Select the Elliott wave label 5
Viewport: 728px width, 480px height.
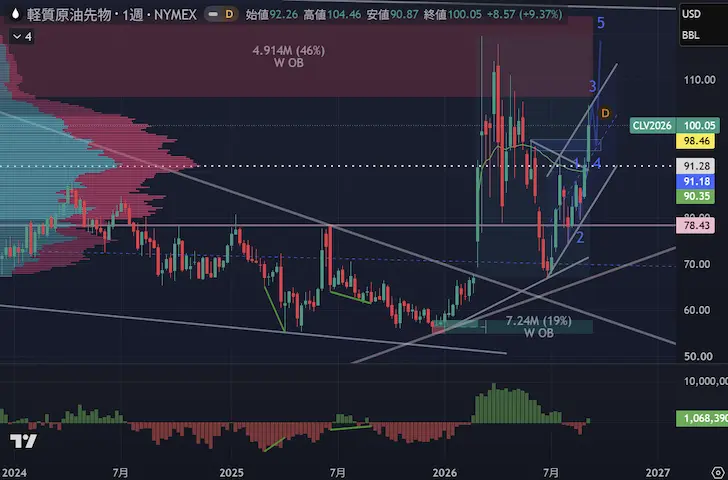(601, 23)
